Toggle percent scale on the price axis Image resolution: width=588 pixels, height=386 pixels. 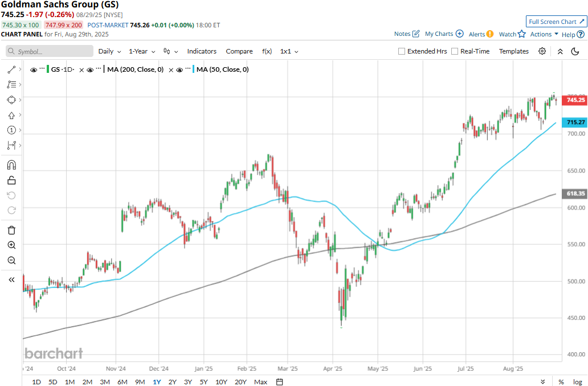coord(561,382)
